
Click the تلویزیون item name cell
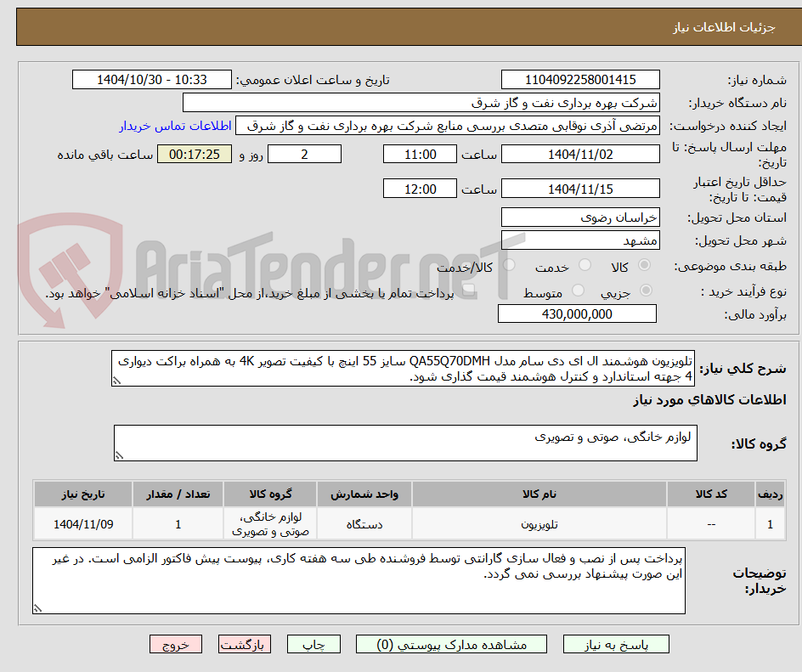tap(539, 524)
